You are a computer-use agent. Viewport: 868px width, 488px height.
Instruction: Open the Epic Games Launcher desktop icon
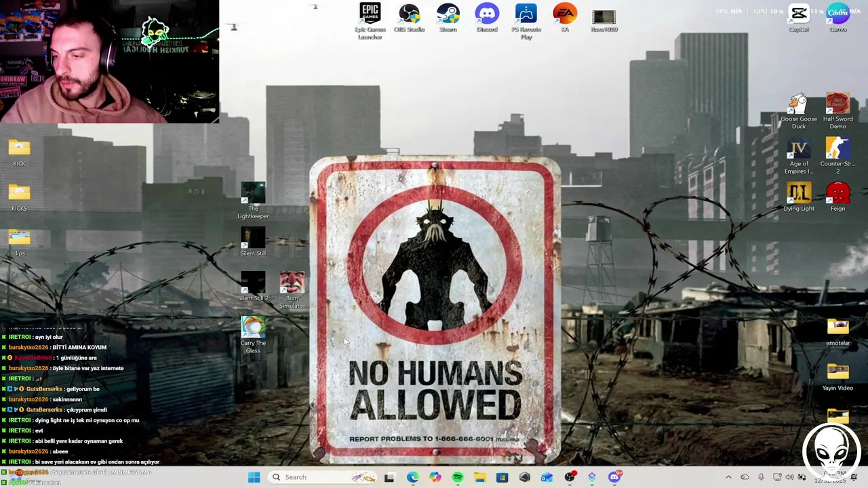370,21
